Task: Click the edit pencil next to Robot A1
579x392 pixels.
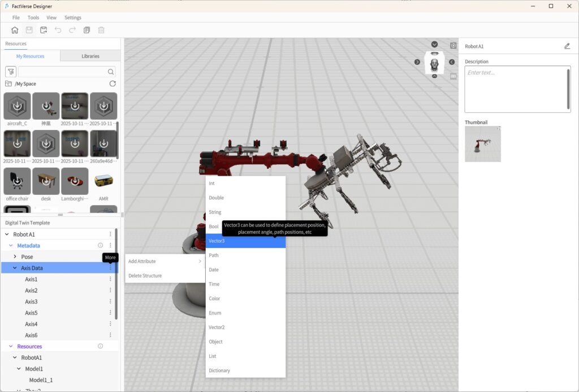Action: tap(567, 46)
